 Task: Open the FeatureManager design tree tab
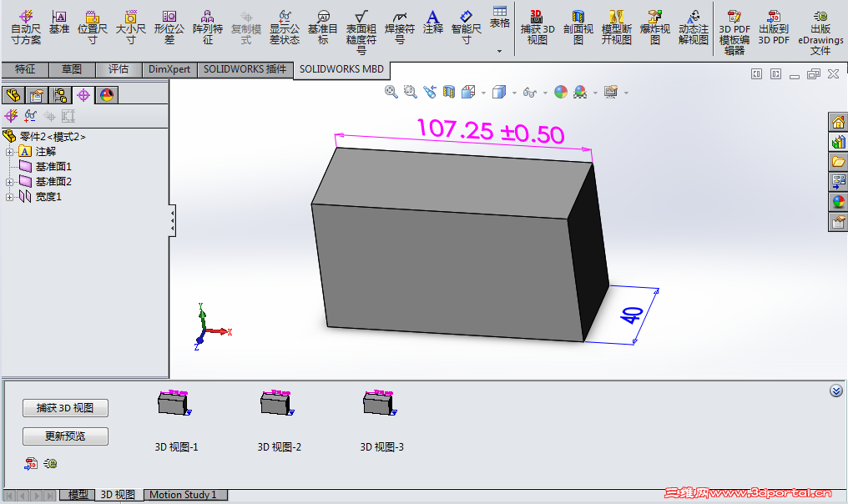coord(13,95)
